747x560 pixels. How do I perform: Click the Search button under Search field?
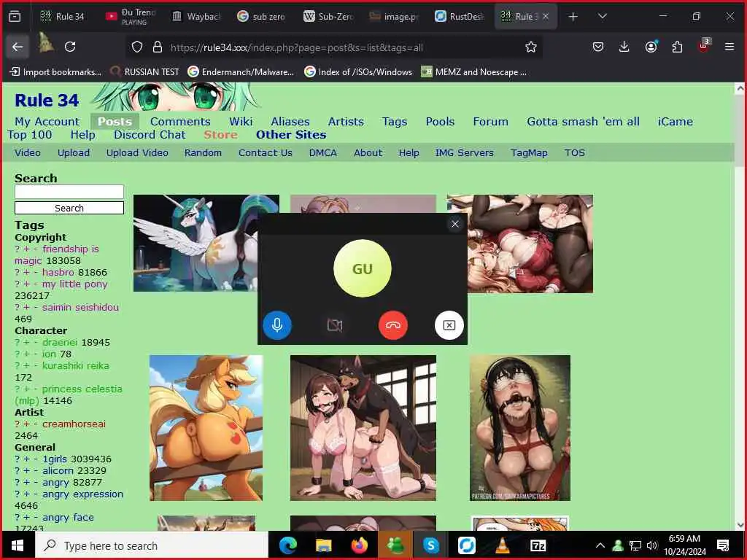(69, 208)
